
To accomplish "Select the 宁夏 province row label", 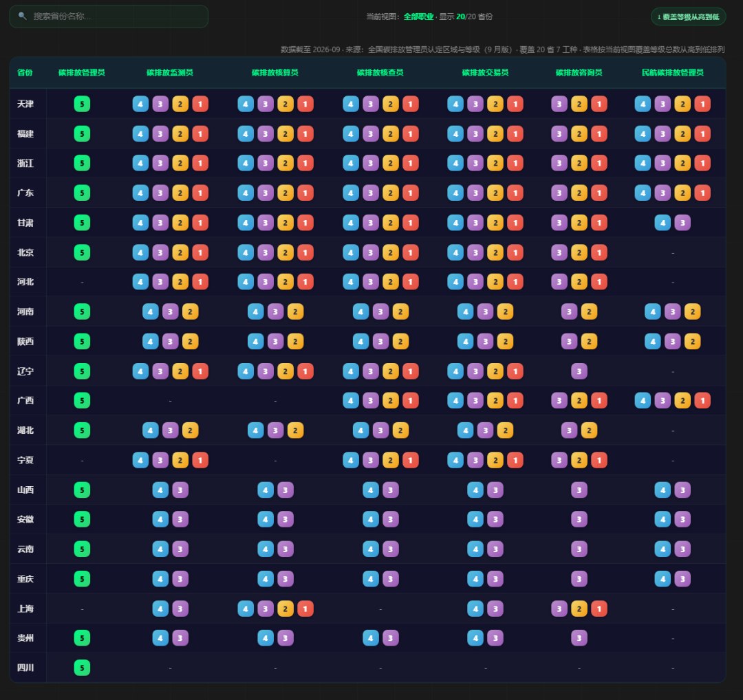I will pos(25,460).
